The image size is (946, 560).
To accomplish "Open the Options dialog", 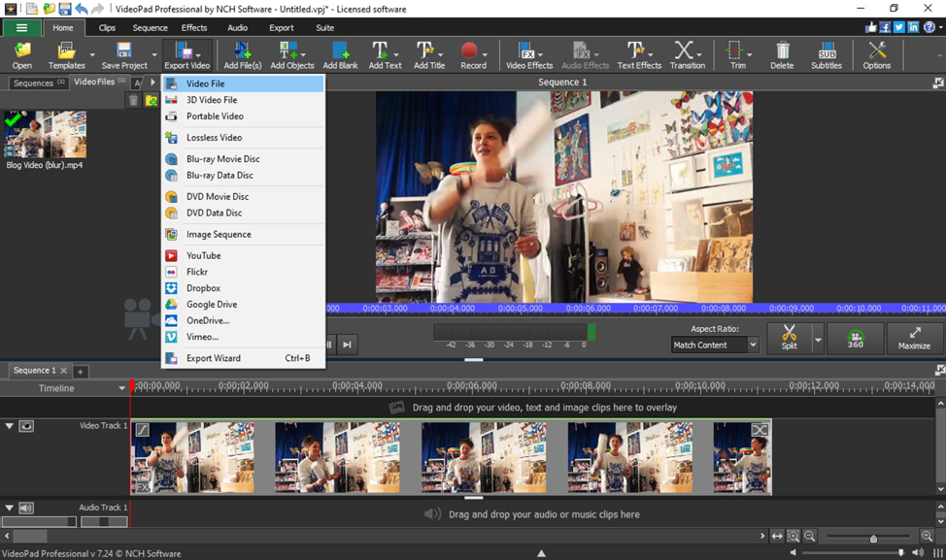I will [x=876, y=55].
